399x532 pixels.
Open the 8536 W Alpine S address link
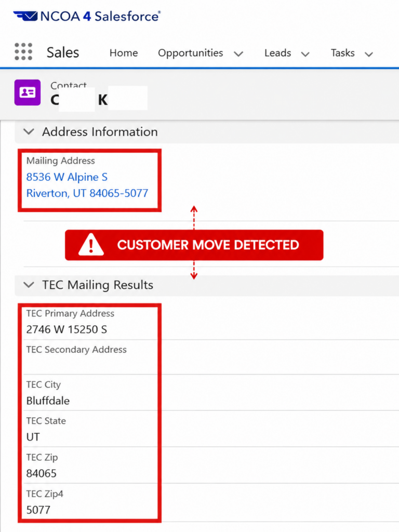pyautogui.click(x=67, y=177)
